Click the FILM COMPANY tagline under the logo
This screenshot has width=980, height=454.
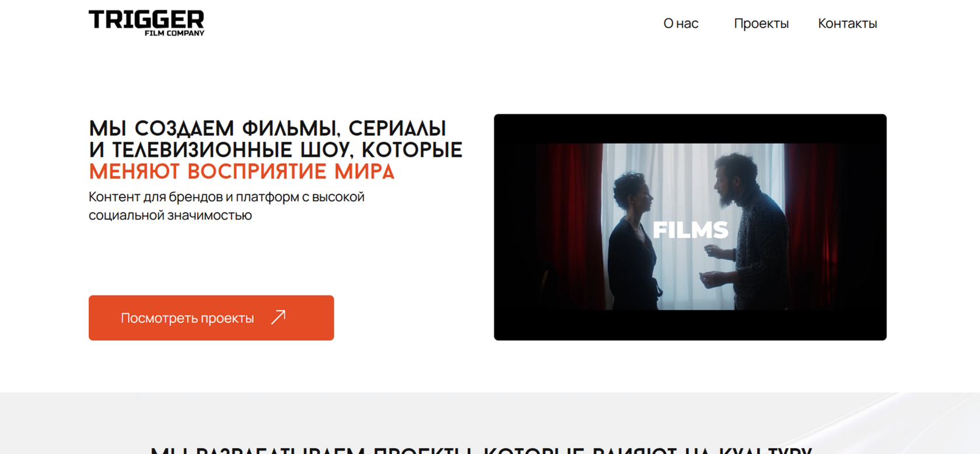174,33
